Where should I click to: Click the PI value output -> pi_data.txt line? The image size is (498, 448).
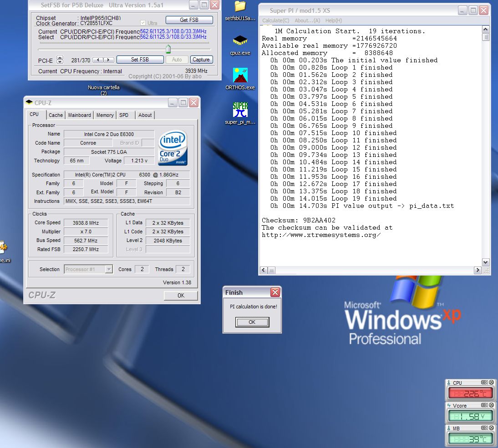[x=362, y=206]
